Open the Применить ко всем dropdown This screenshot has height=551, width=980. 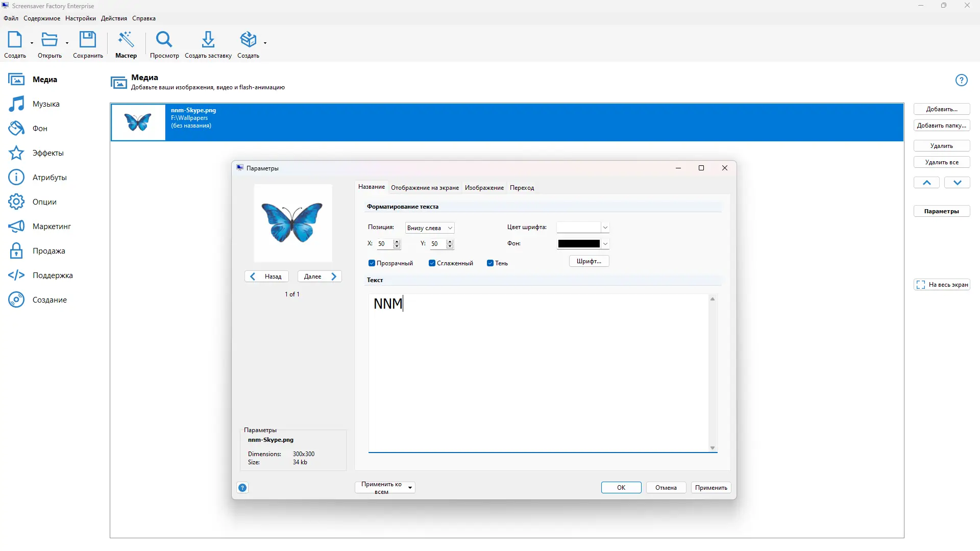[x=410, y=488]
